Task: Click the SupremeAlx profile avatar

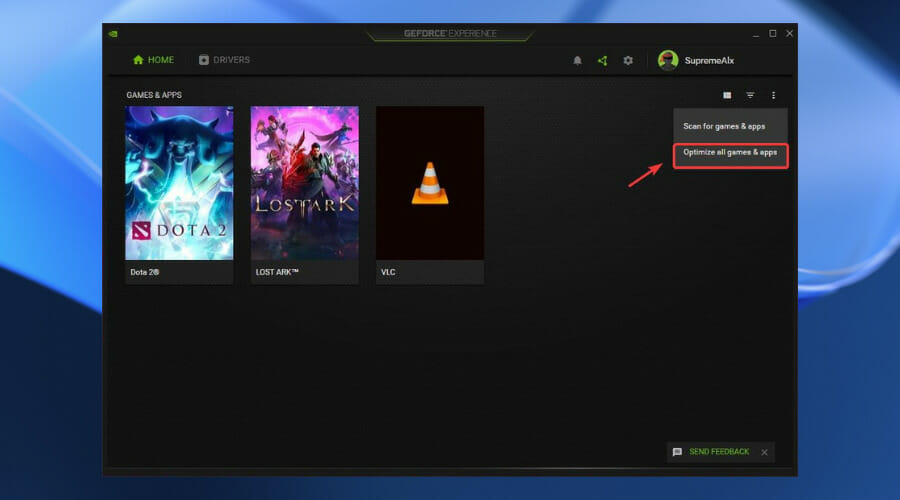Action: point(668,60)
